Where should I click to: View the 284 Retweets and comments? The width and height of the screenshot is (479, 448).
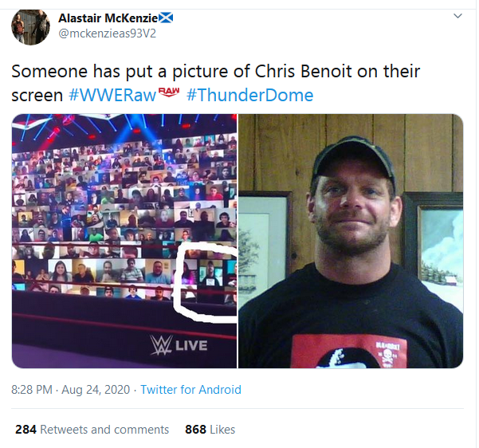click(x=92, y=430)
